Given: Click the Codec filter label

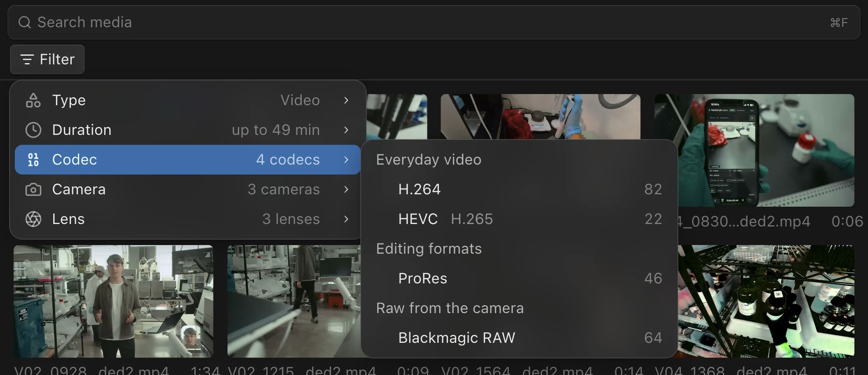Looking at the screenshot, I should click(x=75, y=160).
